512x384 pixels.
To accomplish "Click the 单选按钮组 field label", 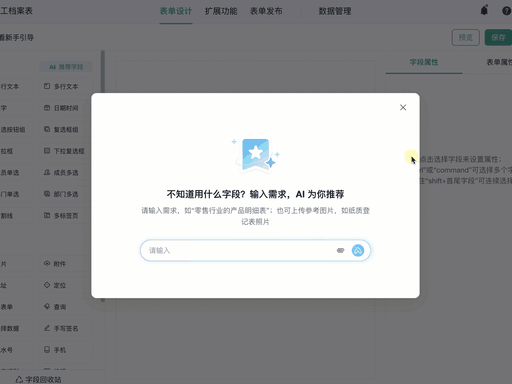I will click(12, 130).
